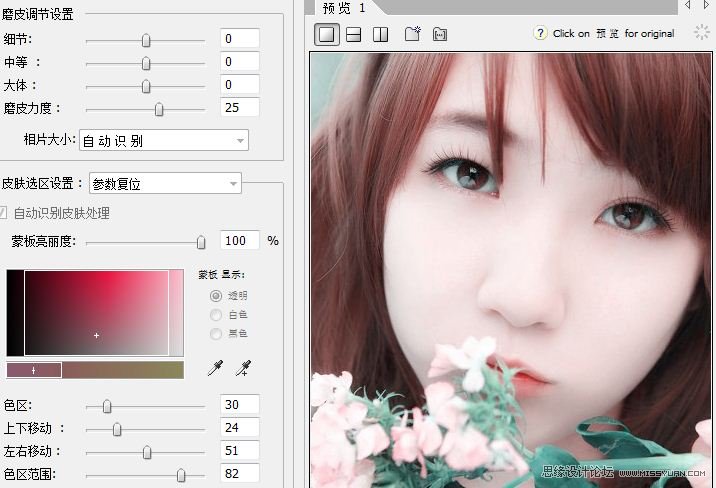The height and width of the screenshot is (488, 716).
Task: Click the help question mark icon
Action: pos(540,33)
